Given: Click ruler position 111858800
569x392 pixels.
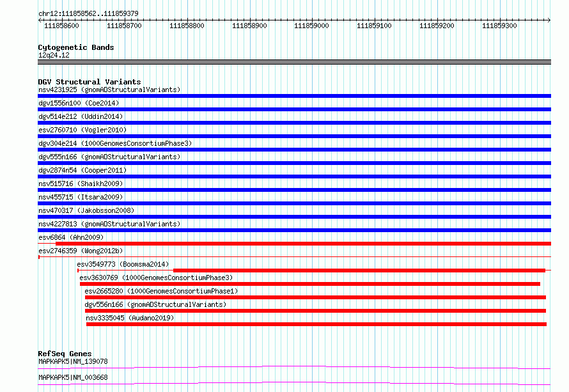Looking at the screenshot, I should pos(187,26).
